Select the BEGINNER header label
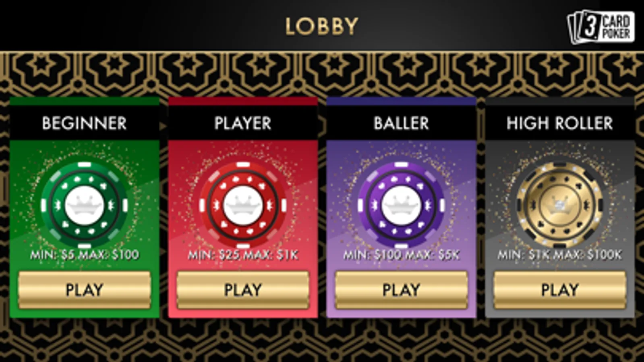Viewport: 644px width, 362px height. [84, 123]
